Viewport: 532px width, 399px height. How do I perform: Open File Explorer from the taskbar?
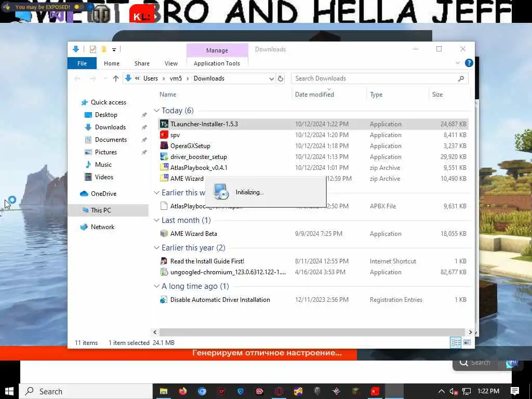click(x=164, y=392)
